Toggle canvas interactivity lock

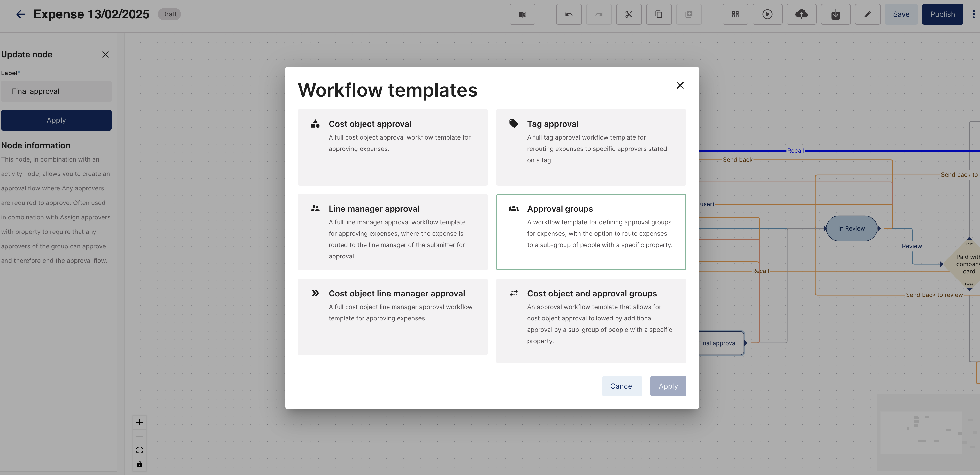point(140,464)
